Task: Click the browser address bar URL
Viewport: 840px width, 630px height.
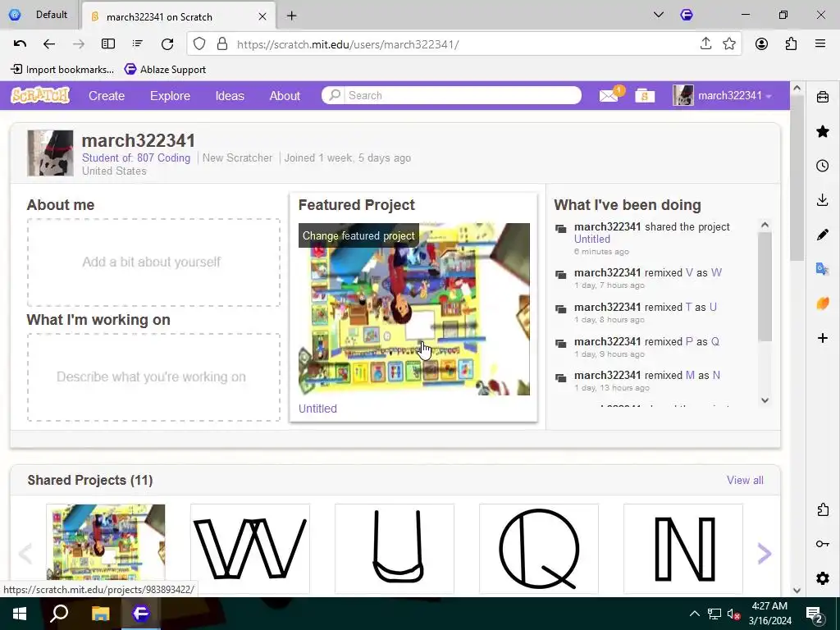Action: [348, 44]
